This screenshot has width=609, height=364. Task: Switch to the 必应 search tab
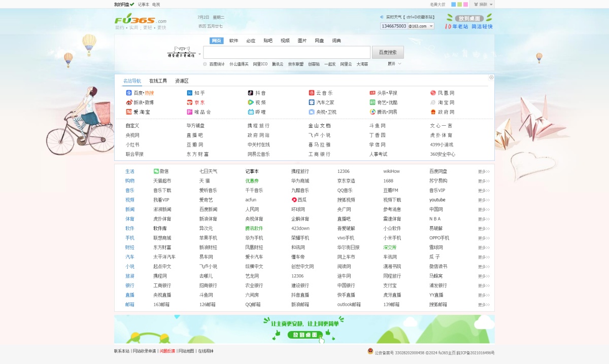[251, 41]
